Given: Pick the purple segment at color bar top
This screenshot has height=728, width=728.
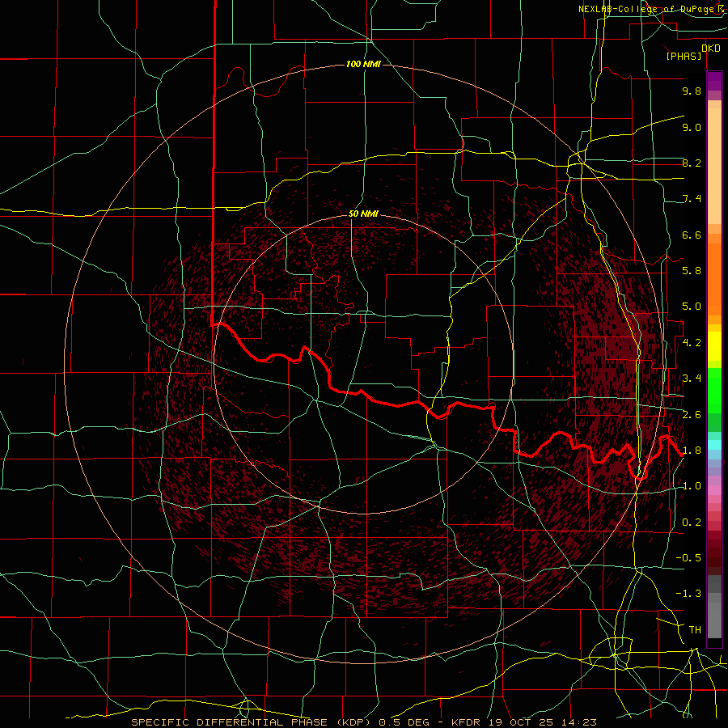Looking at the screenshot, I should (x=714, y=81).
